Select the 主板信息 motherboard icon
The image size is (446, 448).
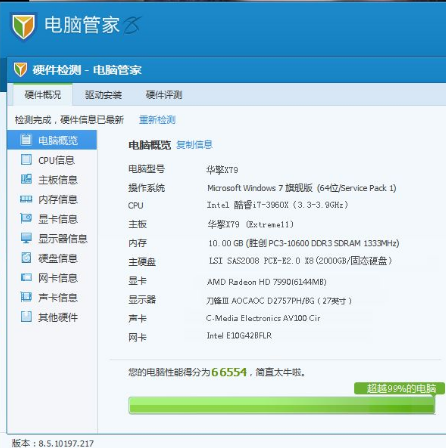pos(26,179)
